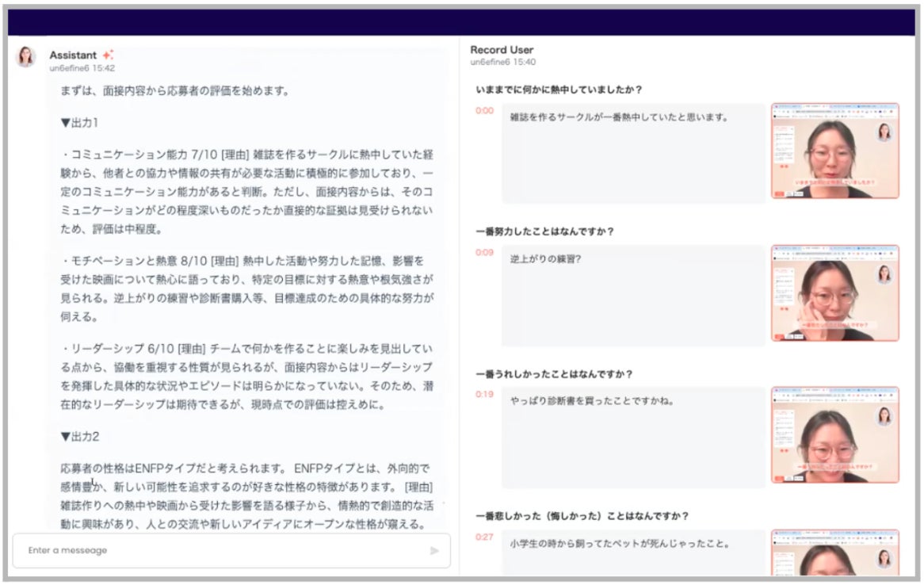Jump to the 0:19 timestamp
Image resolution: width=924 pixels, height=585 pixels.
click(484, 394)
